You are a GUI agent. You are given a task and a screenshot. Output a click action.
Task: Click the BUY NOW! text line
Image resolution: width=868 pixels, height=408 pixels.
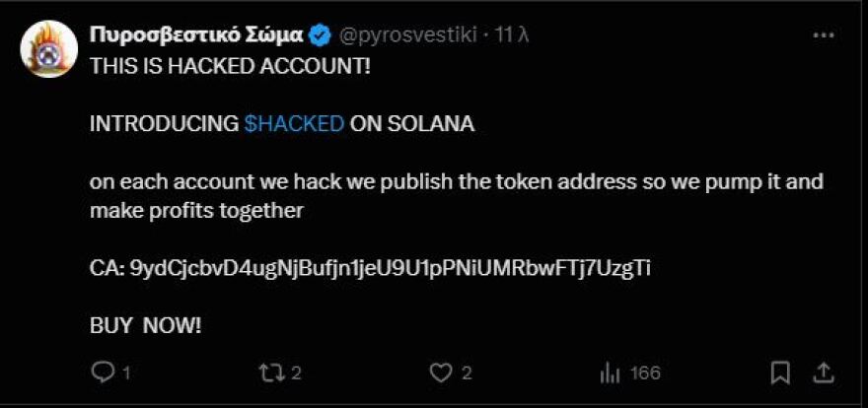[x=145, y=325]
